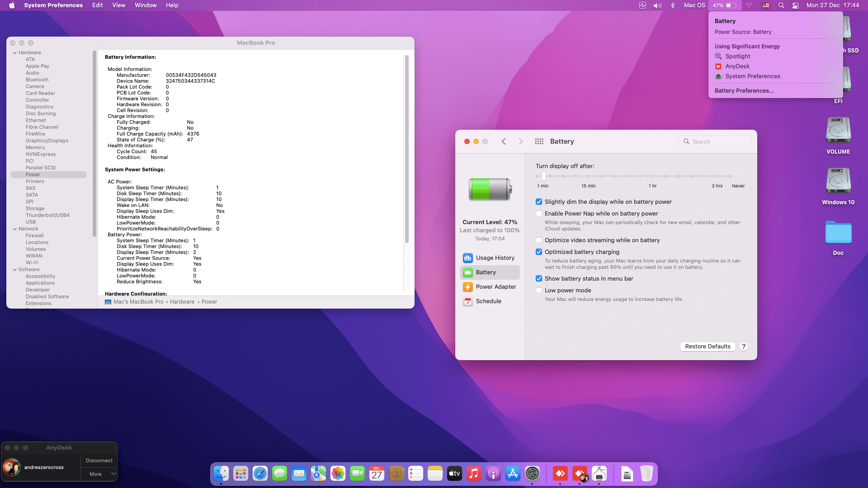
Task: Open the Window menu
Action: click(146, 5)
